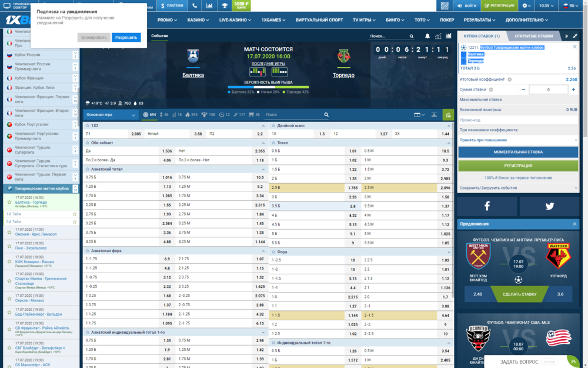Collapse the Предложения panel
This screenshot has width=588, height=368.
click(574, 224)
